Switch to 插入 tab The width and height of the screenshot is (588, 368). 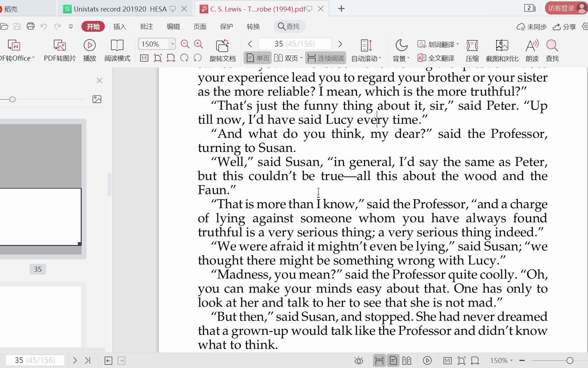(x=120, y=26)
